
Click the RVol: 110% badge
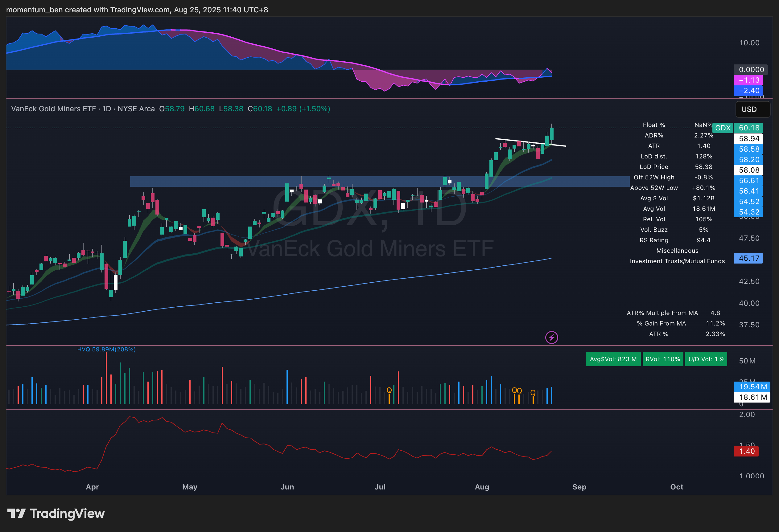click(x=662, y=359)
